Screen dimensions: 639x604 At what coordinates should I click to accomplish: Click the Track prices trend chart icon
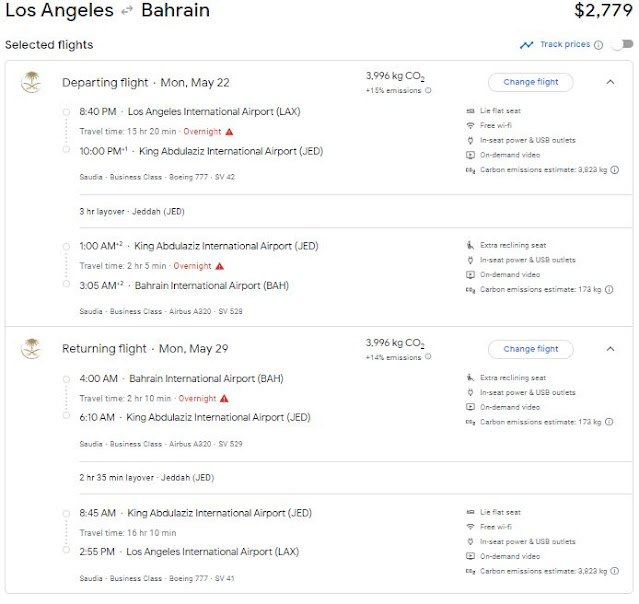(x=526, y=45)
